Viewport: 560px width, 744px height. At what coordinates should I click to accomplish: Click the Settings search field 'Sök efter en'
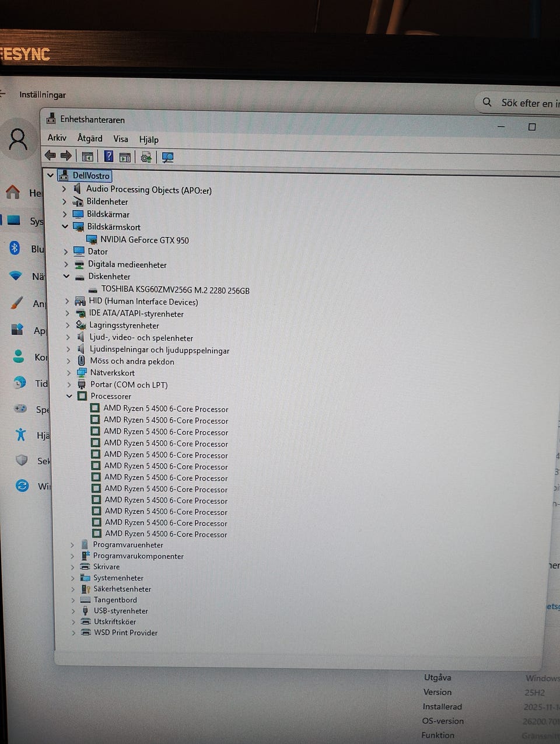pyautogui.click(x=519, y=103)
